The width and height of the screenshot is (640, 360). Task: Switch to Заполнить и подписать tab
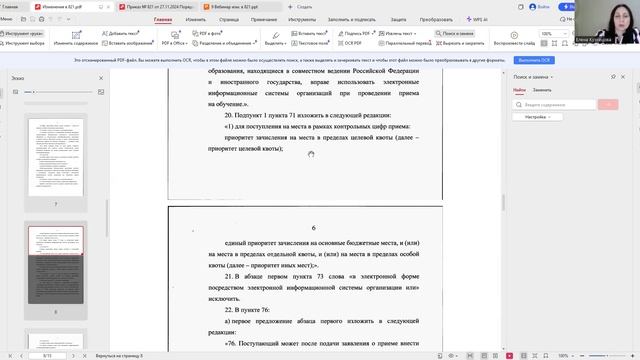tap(351, 19)
